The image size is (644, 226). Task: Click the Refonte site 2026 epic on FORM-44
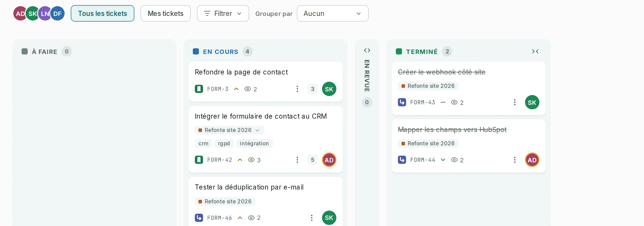[x=428, y=144]
